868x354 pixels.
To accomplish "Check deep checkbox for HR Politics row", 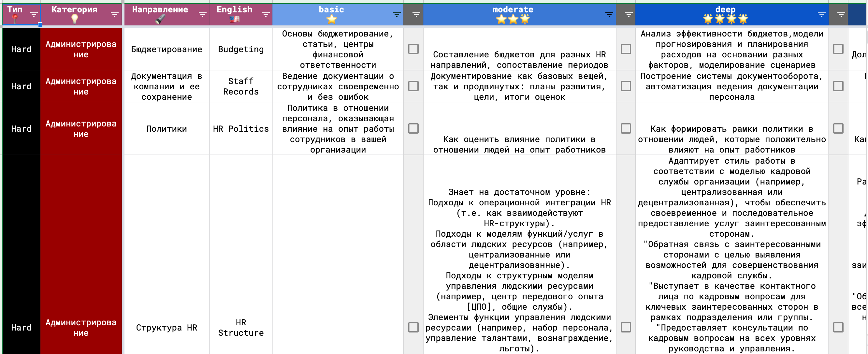I will [x=838, y=128].
